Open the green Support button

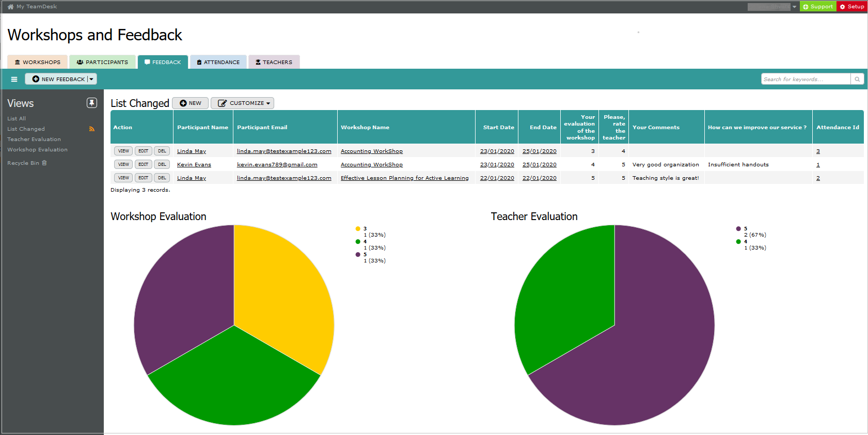point(818,7)
